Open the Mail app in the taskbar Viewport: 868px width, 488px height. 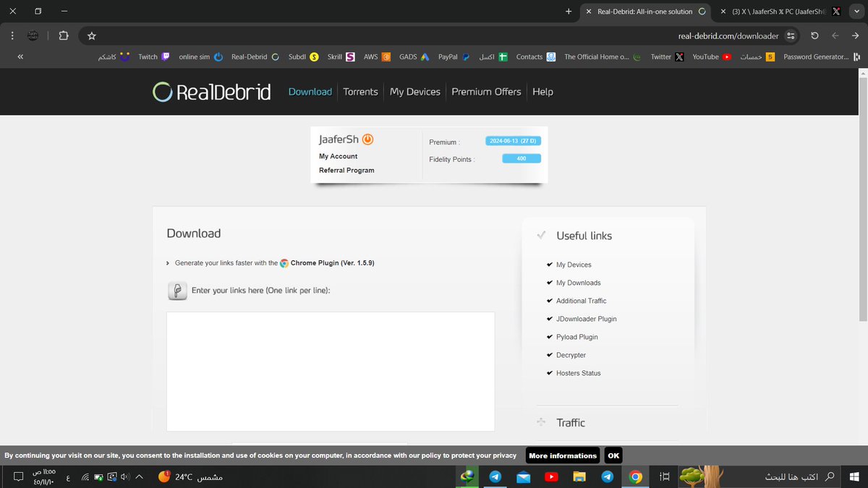[x=523, y=476]
